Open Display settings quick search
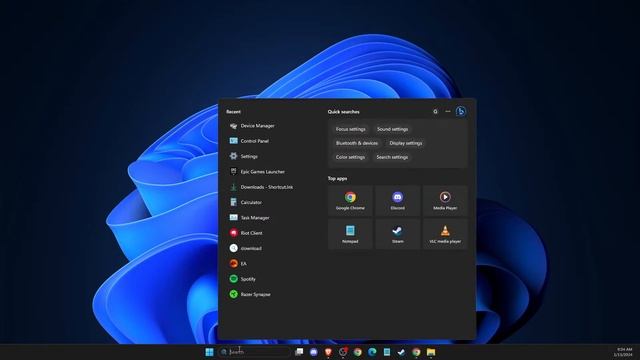Viewport: 640px width, 360px height. point(406,143)
